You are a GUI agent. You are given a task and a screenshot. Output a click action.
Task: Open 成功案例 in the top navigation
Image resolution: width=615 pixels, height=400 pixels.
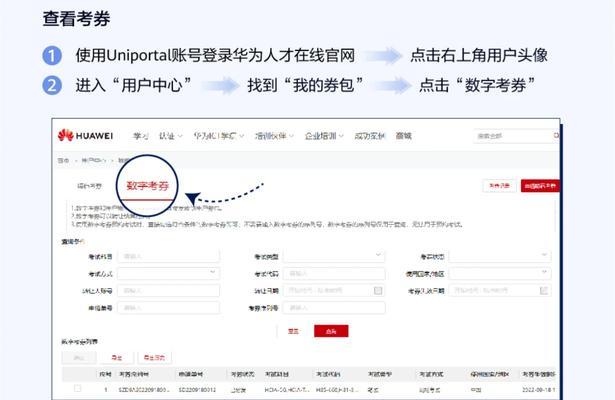pos(369,136)
